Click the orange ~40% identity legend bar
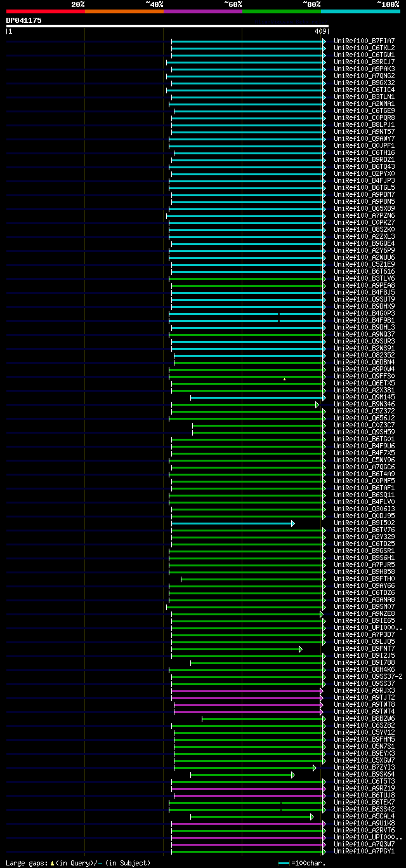Viewport: 406px width, 868px height. pyautogui.click(x=124, y=11)
